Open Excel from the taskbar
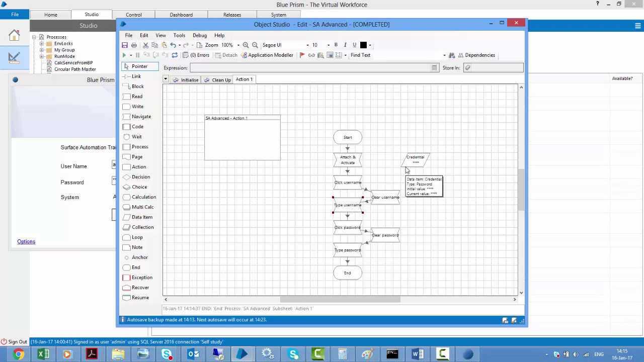This screenshot has height=362, width=644. coord(43,354)
